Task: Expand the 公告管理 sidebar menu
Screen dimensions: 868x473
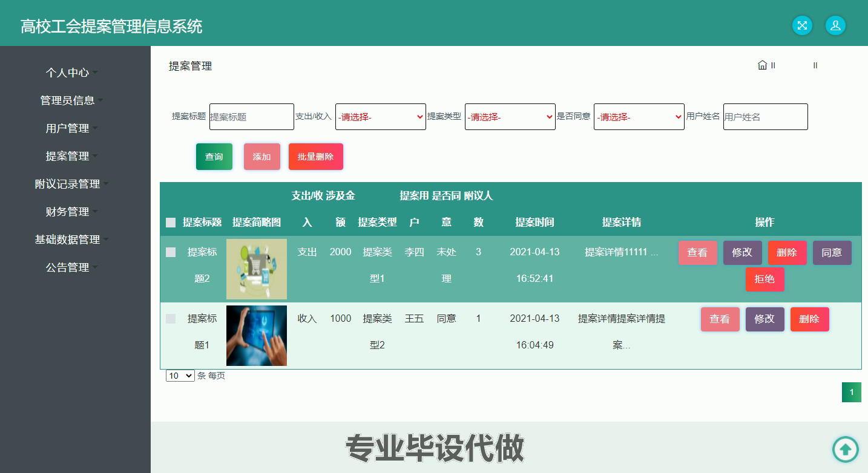Action: point(71,267)
